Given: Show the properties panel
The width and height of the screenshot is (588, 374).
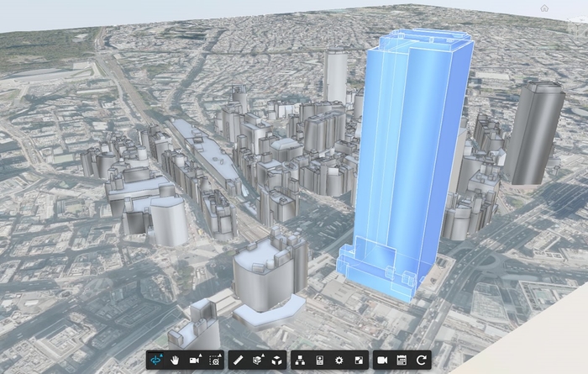Looking at the screenshot, I should click(320, 360).
